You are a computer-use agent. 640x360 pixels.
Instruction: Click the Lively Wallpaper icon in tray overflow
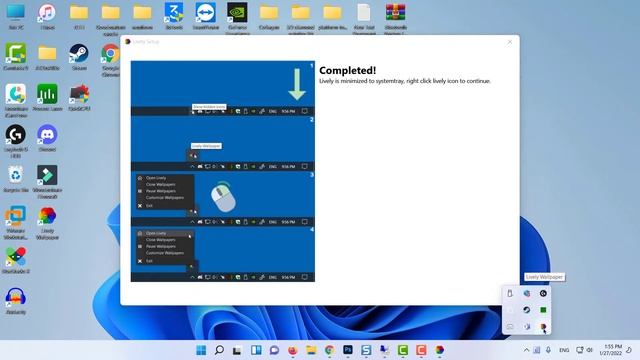(543, 327)
